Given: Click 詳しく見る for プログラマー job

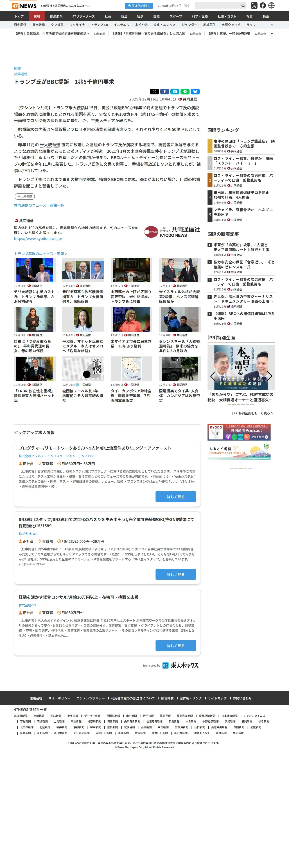Looking at the screenshot, I should coord(176,497).
